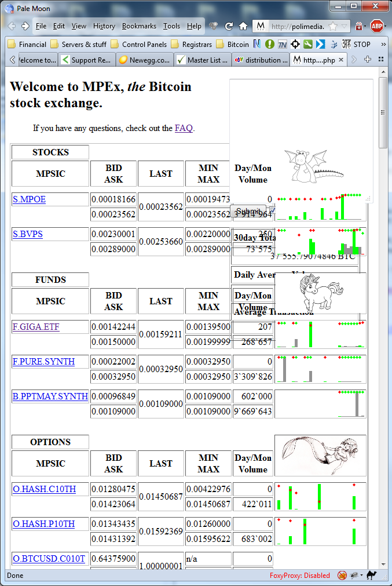Open the View menu
392x586 pixels.
(x=79, y=26)
